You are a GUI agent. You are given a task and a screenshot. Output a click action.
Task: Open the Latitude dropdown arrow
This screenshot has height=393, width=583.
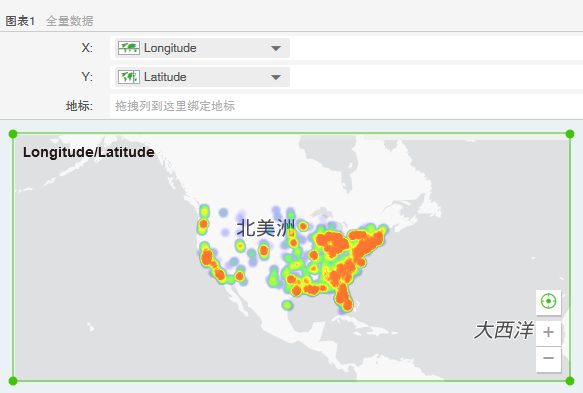click(x=276, y=77)
